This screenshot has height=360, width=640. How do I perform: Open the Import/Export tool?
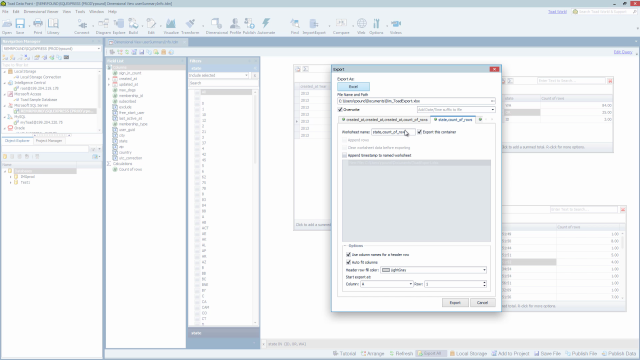314,26
